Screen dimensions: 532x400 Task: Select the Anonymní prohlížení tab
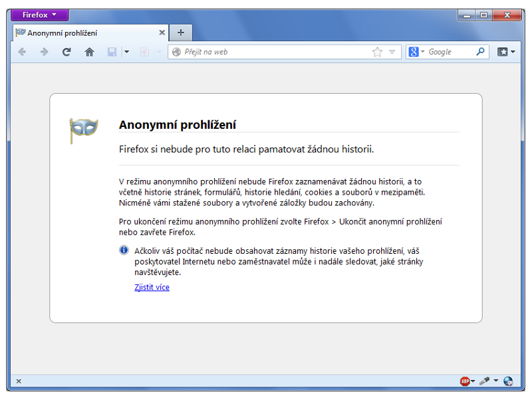(x=86, y=33)
